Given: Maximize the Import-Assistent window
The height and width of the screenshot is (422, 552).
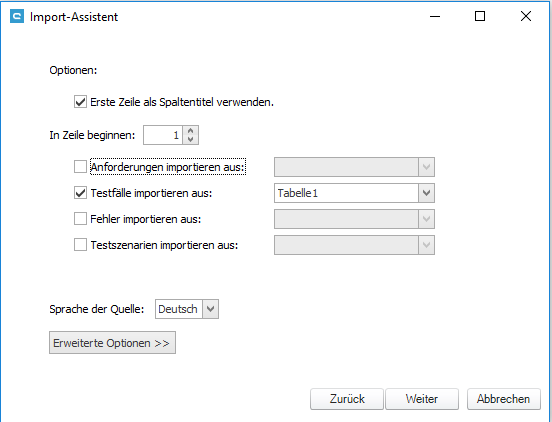Looking at the screenshot, I should [x=480, y=16].
